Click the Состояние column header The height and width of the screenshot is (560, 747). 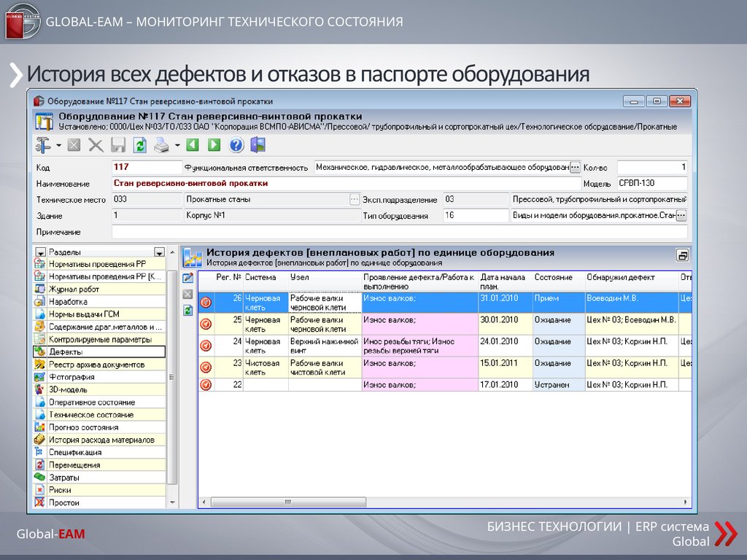[559, 281]
